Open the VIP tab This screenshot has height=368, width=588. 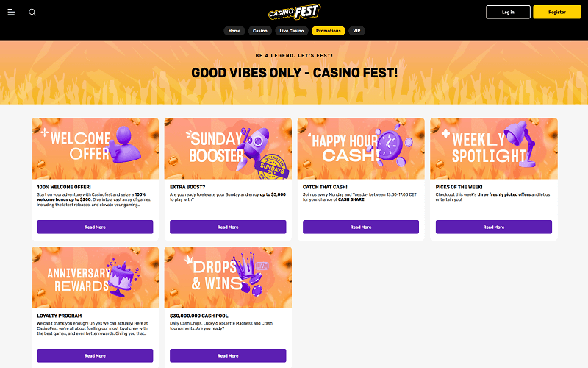pyautogui.click(x=356, y=31)
